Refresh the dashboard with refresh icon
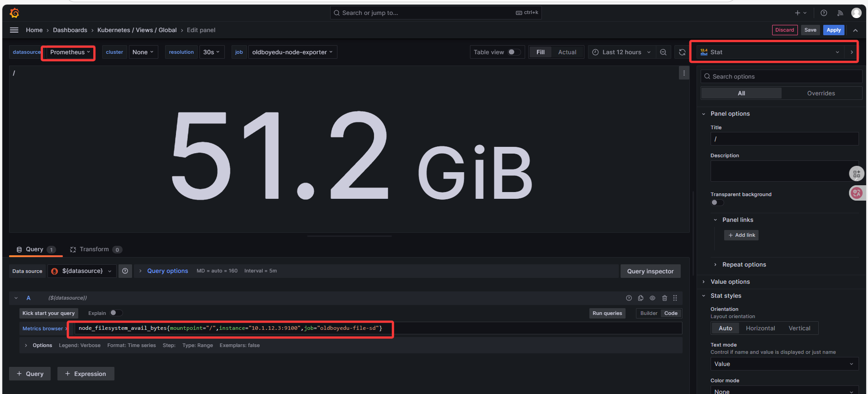The width and height of the screenshot is (868, 394). tap(682, 52)
